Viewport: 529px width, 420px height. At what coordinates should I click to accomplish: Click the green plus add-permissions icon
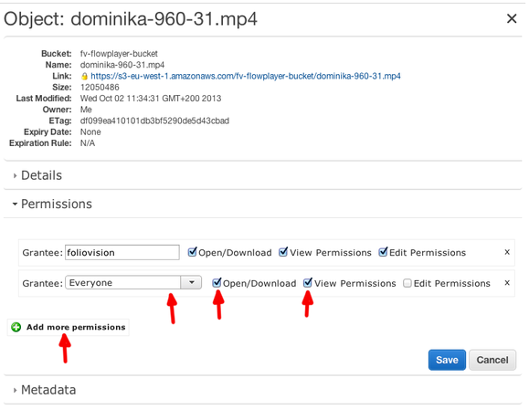tap(16, 327)
